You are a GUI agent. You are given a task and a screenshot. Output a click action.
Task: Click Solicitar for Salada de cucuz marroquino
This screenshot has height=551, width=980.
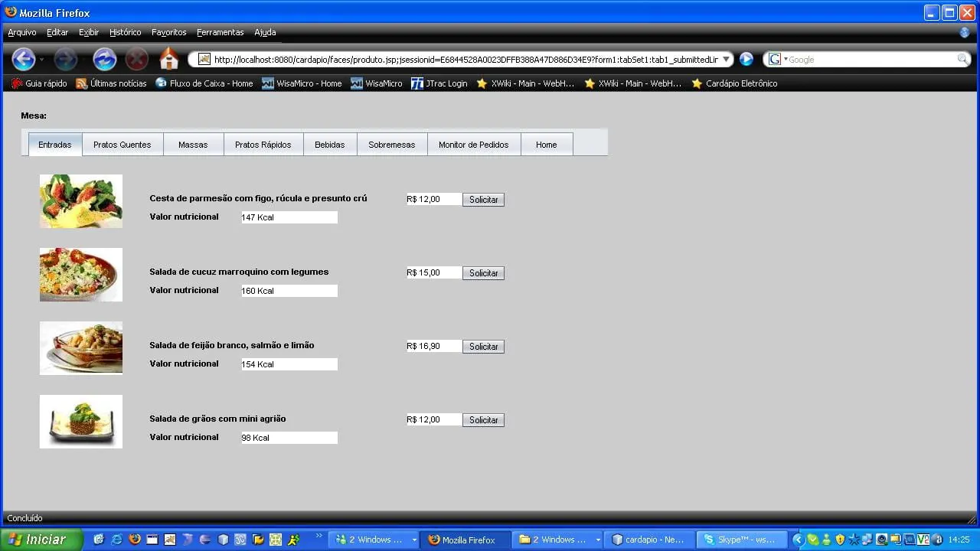coord(484,273)
